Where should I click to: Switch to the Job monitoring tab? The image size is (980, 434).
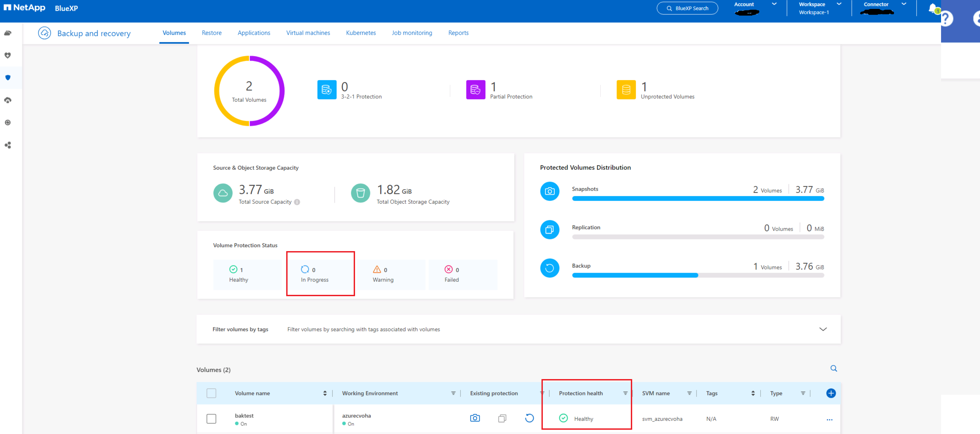coord(412,33)
